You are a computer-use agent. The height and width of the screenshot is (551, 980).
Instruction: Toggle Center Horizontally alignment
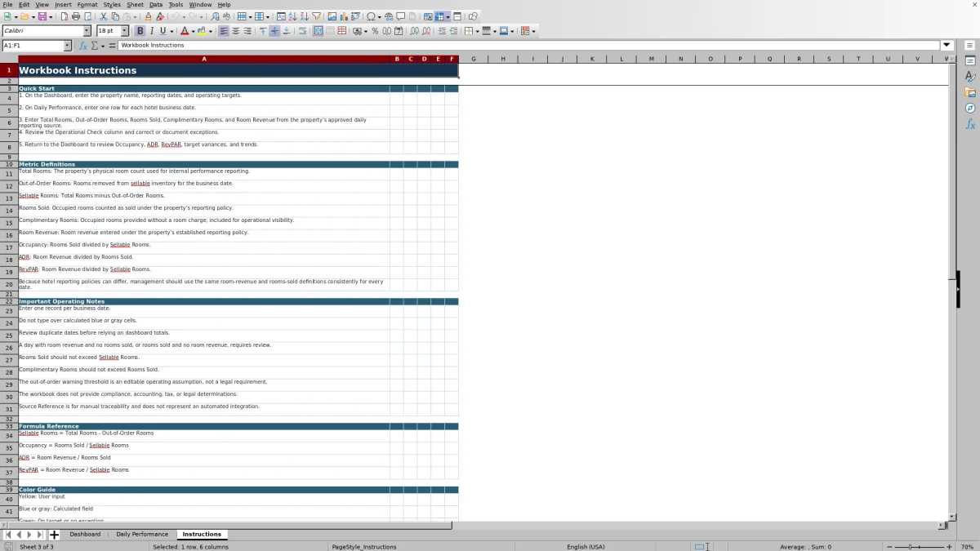click(x=235, y=31)
